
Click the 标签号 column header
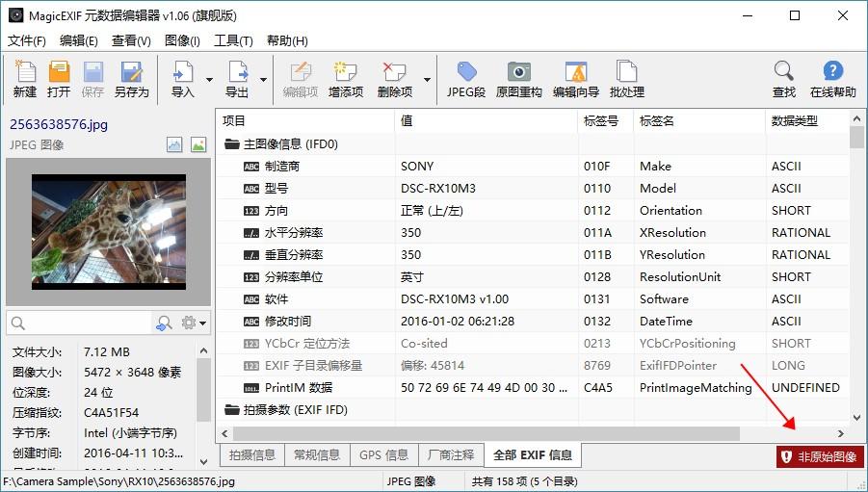click(x=606, y=121)
